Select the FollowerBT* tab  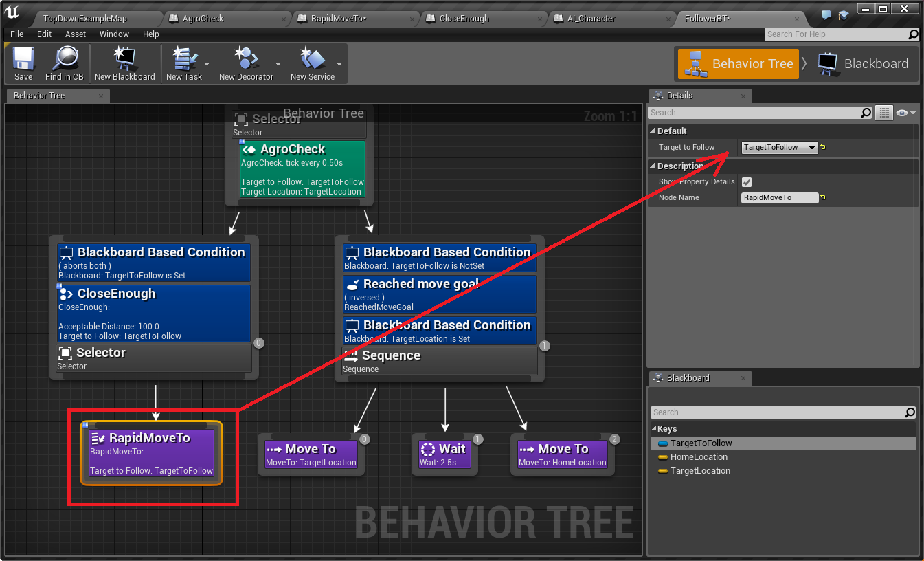tap(708, 19)
